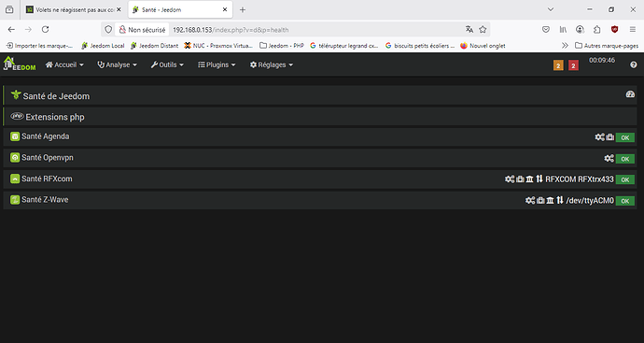Click the up-down arrows icon in Santé Z-Wave row
The image size is (644, 343).
[x=560, y=200]
